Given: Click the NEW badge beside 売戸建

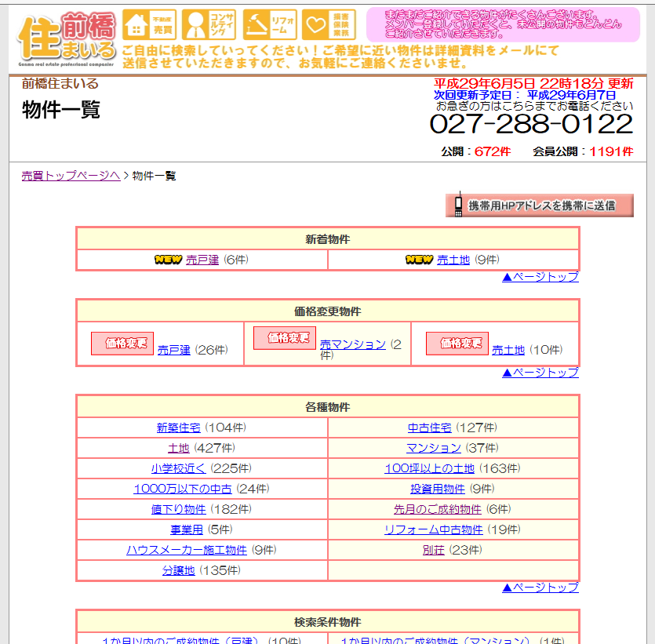Looking at the screenshot, I should [168, 260].
